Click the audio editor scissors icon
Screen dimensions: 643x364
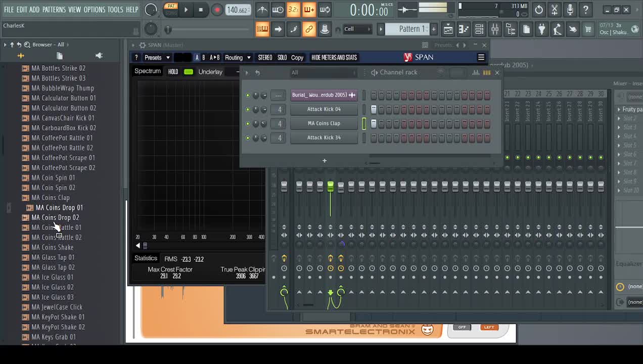[555, 10]
